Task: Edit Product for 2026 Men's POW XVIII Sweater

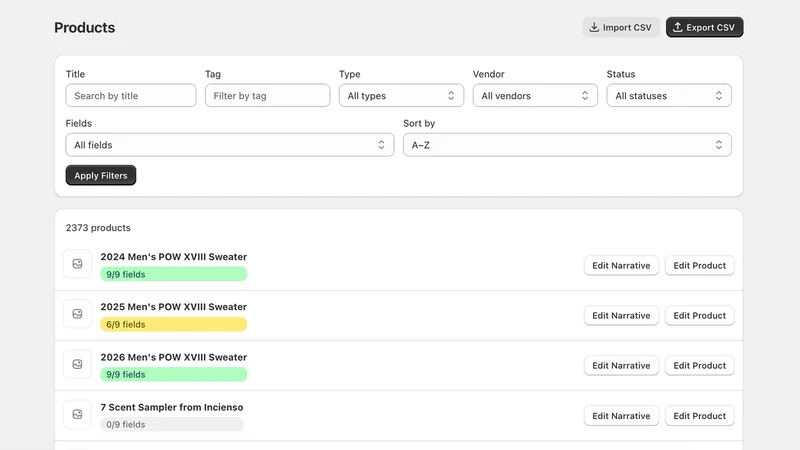Action: click(699, 365)
